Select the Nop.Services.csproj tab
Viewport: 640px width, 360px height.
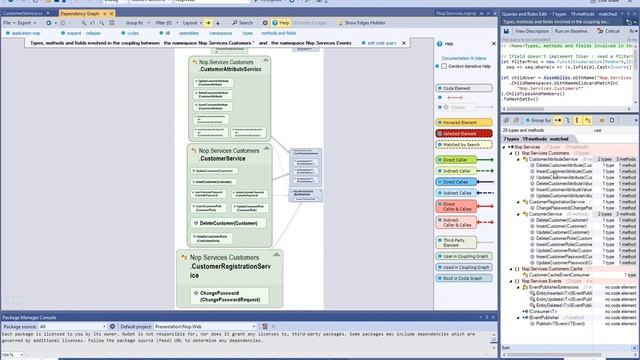click(456, 13)
